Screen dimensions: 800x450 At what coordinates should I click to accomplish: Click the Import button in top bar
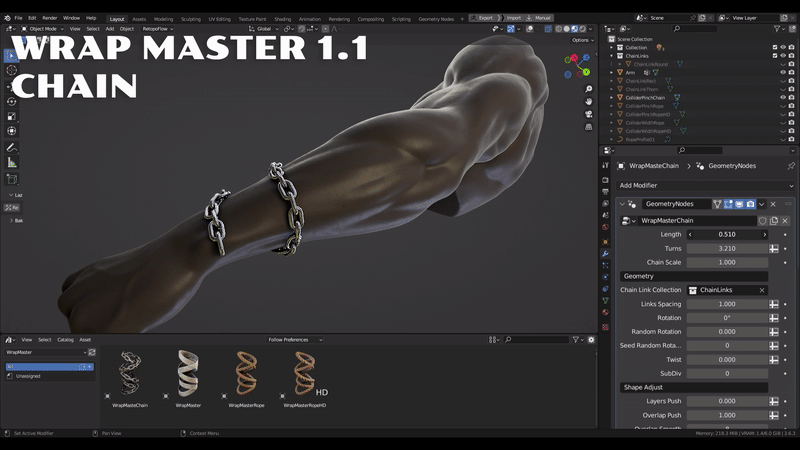[510, 18]
